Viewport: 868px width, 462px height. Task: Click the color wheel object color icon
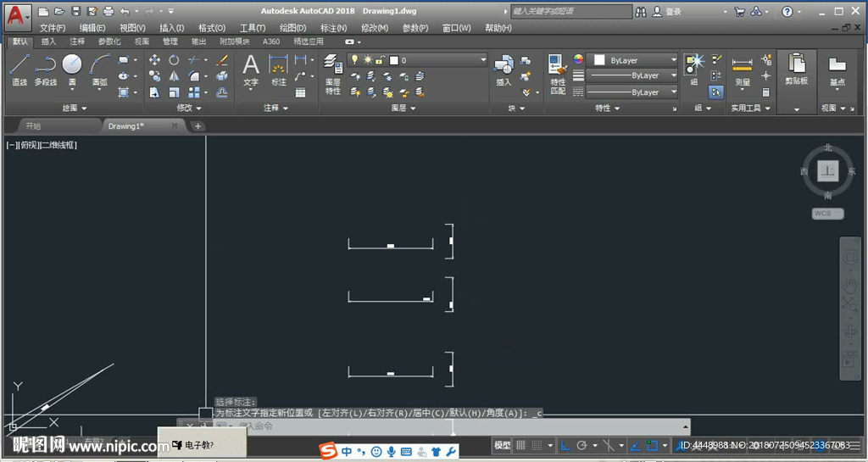point(578,59)
